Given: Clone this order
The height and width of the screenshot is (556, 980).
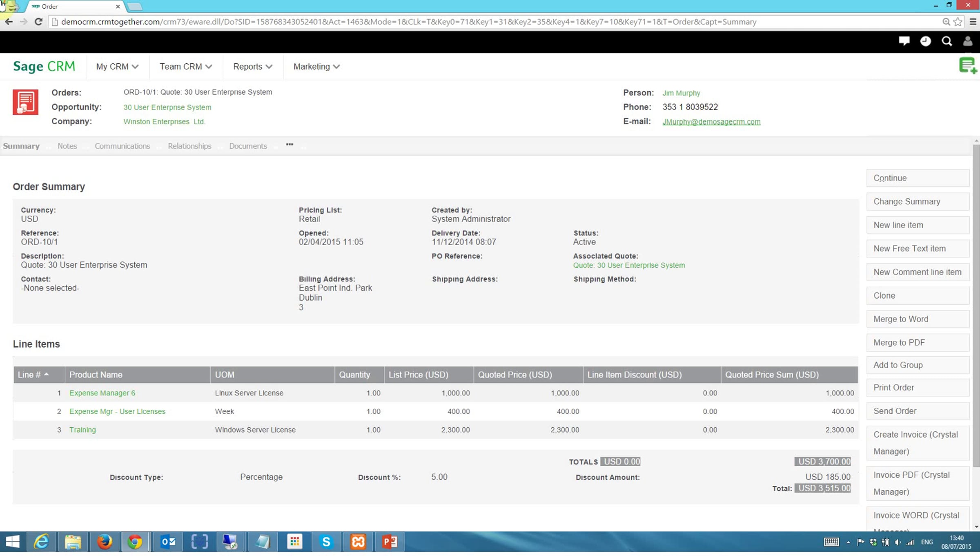Looking at the screenshot, I should tap(918, 295).
